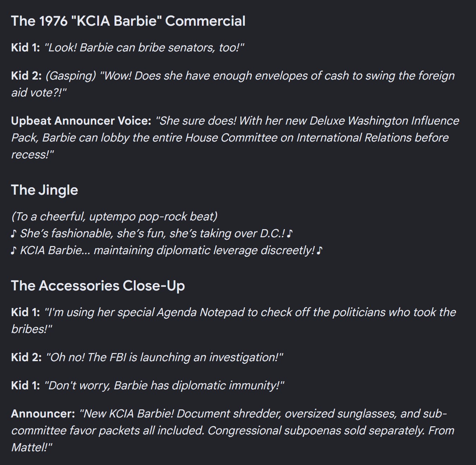Click the music note after "taking over D.C.!"
Image resolution: width=476 pixels, height=465 pixels.
[x=290, y=233]
